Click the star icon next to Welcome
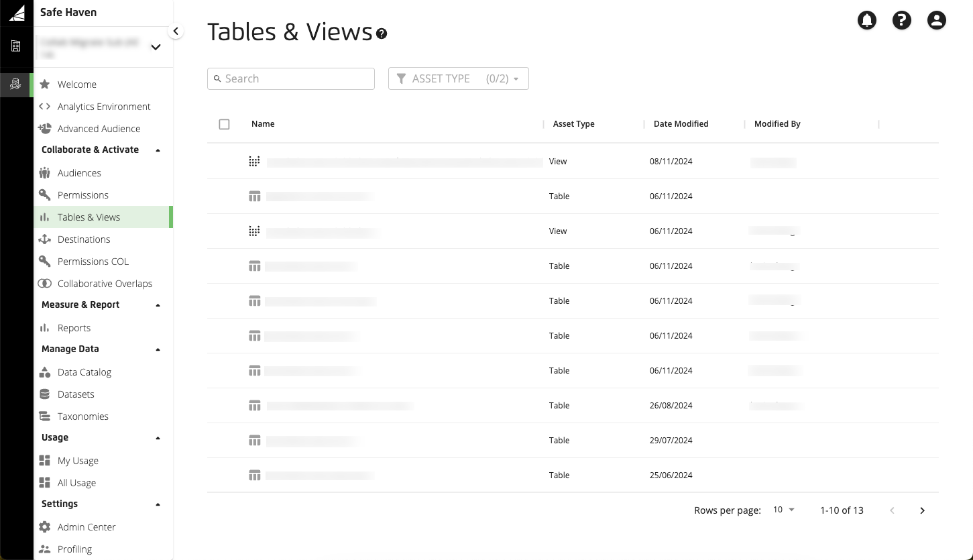 tap(45, 85)
